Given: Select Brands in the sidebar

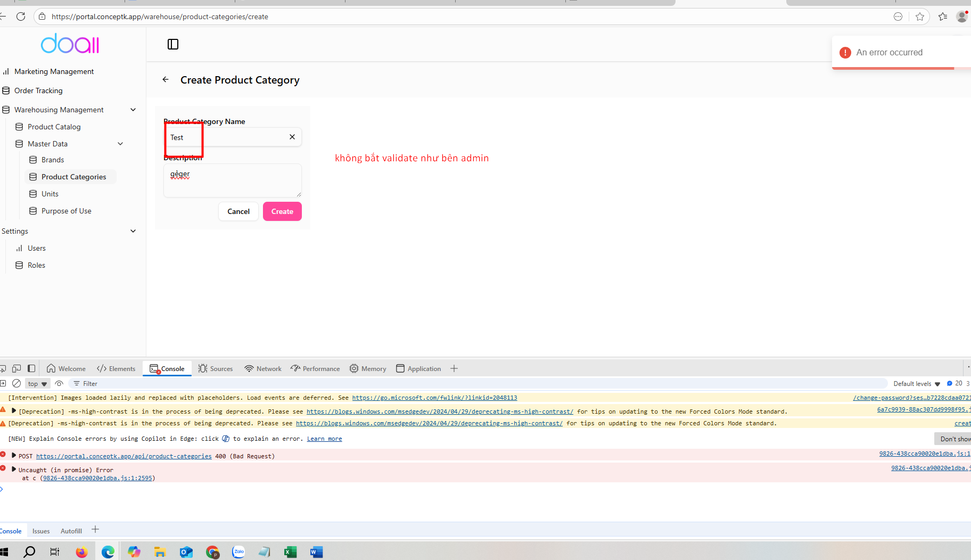Looking at the screenshot, I should tap(52, 160).
